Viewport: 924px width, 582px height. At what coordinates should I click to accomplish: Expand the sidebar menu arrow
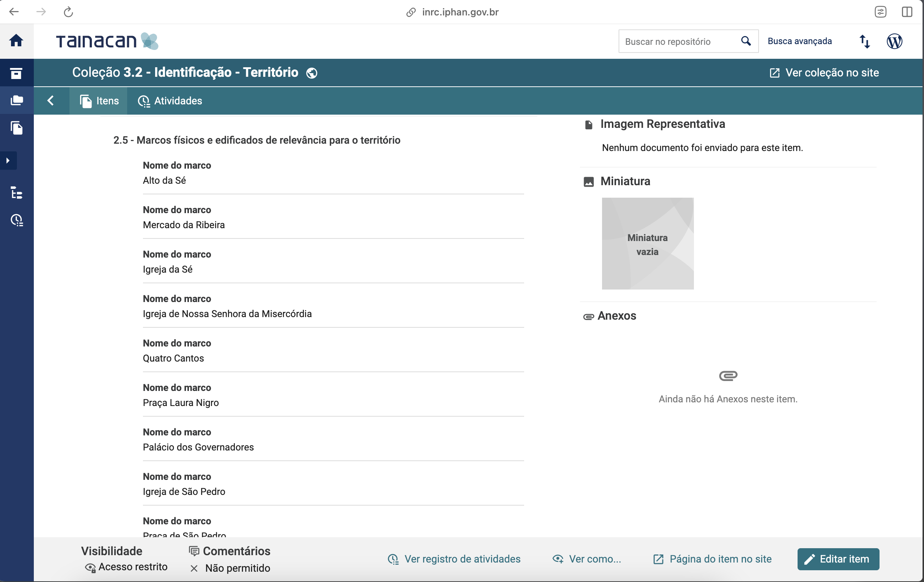(8, 160)
